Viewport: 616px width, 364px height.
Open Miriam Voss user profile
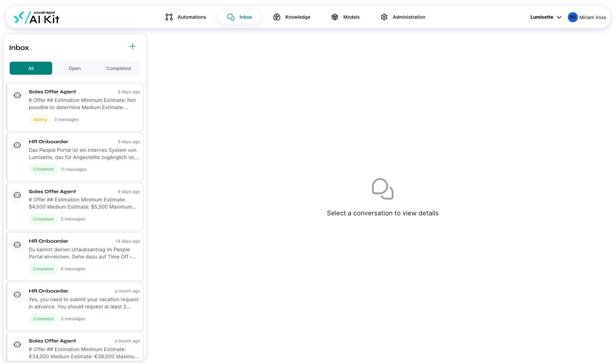pos(587,17)
